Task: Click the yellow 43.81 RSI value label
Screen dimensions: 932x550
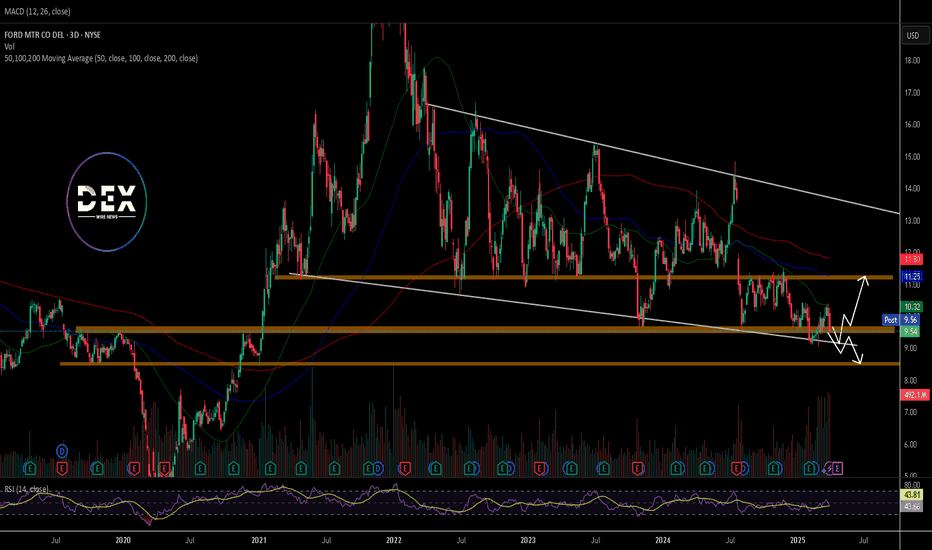Action: (x=912, y=495)
